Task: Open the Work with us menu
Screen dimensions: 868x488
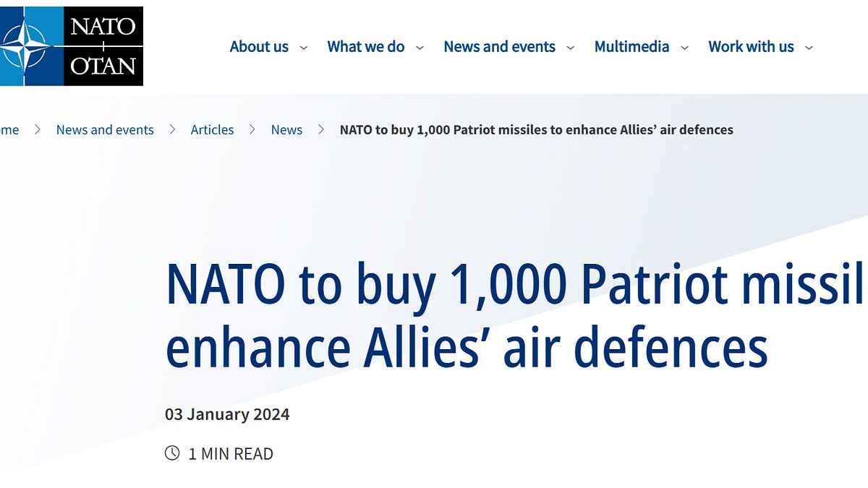Action: pyautogui.click(x=751, y=47)
